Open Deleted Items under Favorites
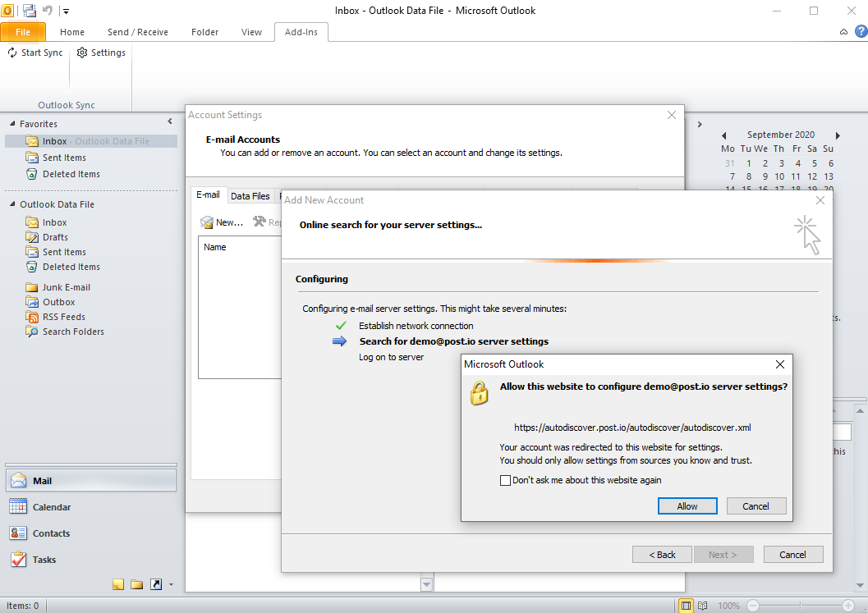The image size is (868, 613). [x=71, y=174]
